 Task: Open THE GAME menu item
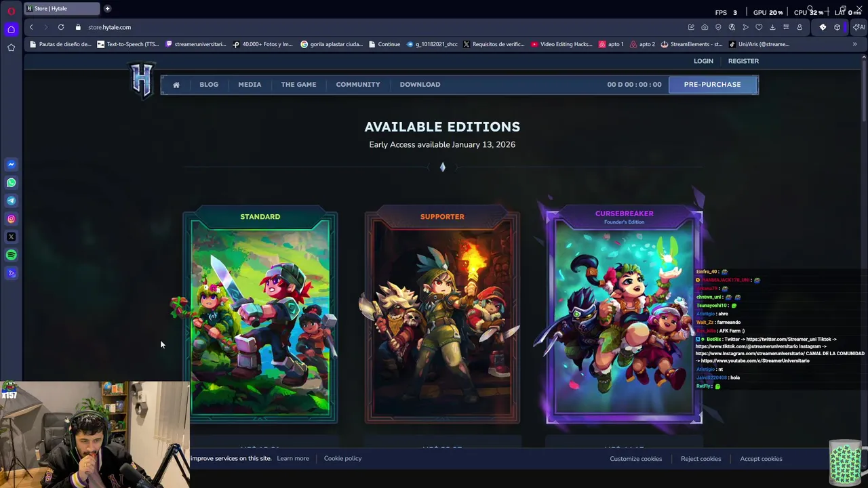click(298, 84)
